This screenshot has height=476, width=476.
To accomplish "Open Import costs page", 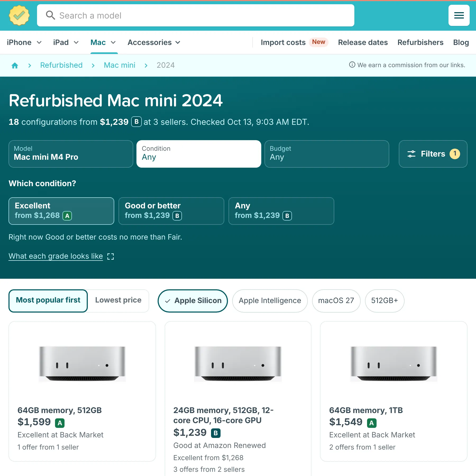I will pyautogui.click(x=283, y=42).
